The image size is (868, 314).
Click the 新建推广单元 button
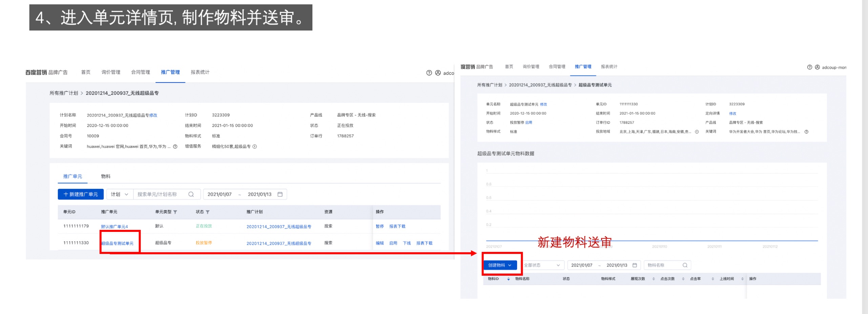coord(81,194)
